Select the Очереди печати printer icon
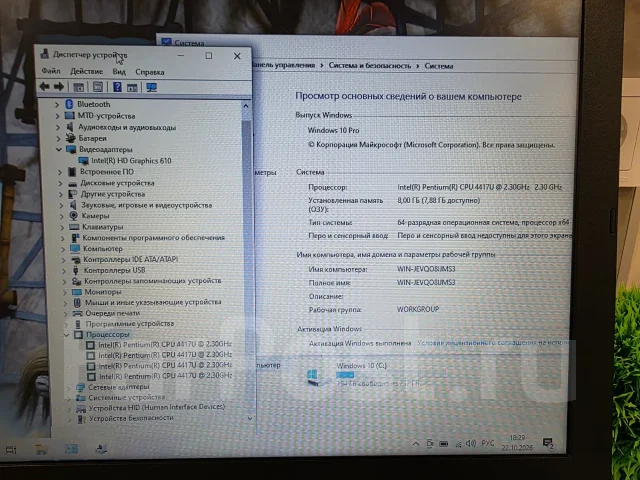 point(77,313)
